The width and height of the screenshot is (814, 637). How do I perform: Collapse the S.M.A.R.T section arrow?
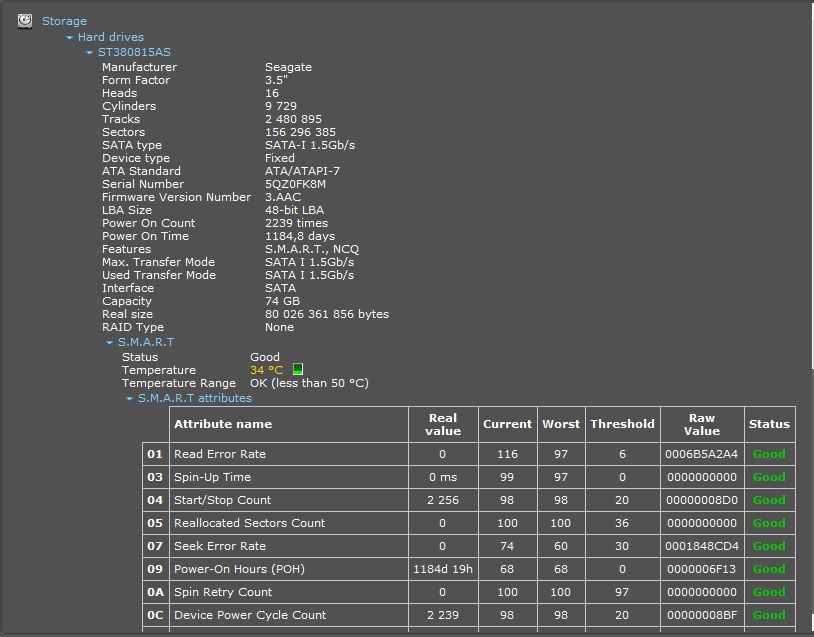tap(109, 343)
